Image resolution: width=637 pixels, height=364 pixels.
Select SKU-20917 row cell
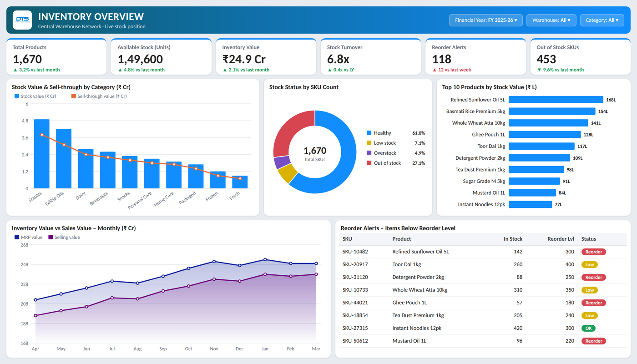click(x=355, y=264)
